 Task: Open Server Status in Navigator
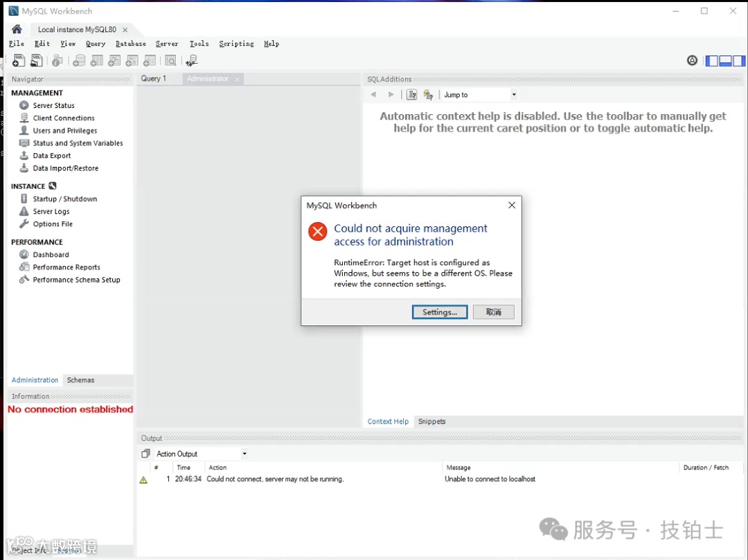(53, 105)
